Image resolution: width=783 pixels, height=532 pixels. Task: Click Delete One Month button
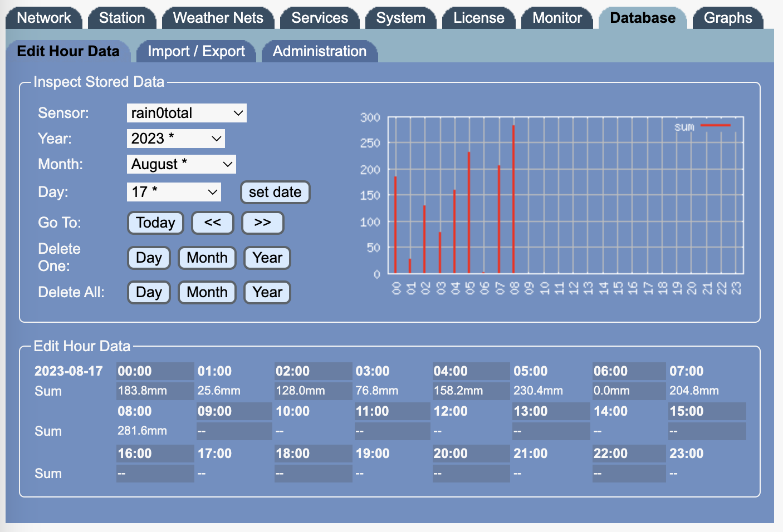207,258
